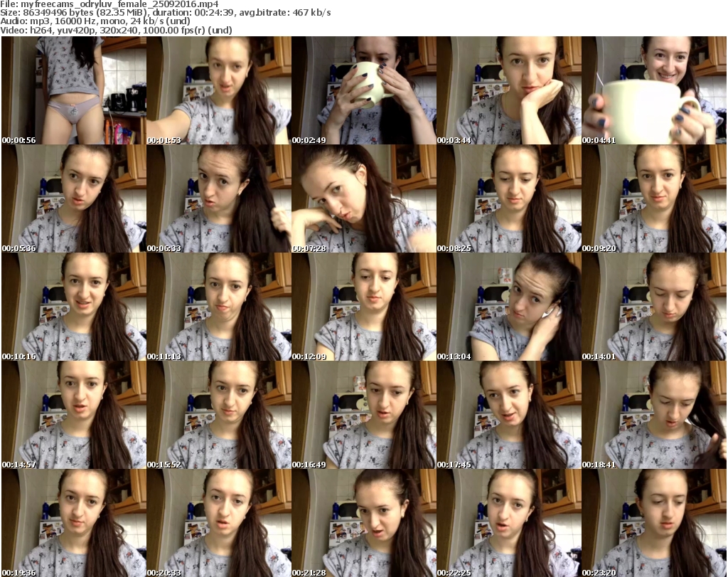Select the frame at 00:02:49

tap(363, 90)
